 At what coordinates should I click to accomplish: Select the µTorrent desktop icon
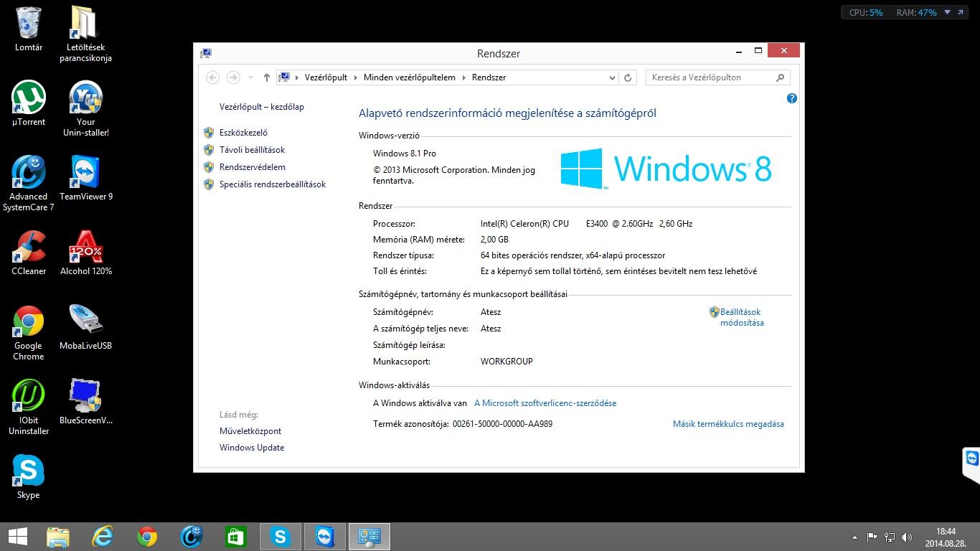pos(29,103)
